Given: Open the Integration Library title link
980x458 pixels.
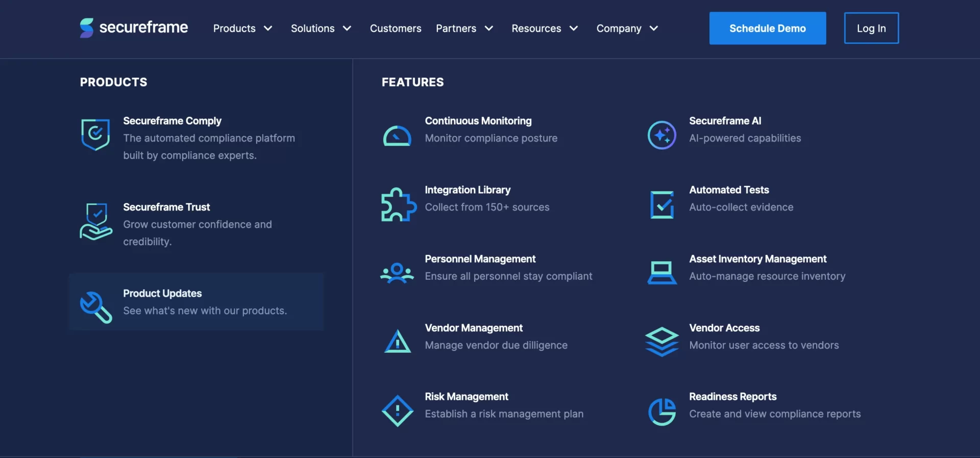Looking at the screenshot, I should 468,190.
